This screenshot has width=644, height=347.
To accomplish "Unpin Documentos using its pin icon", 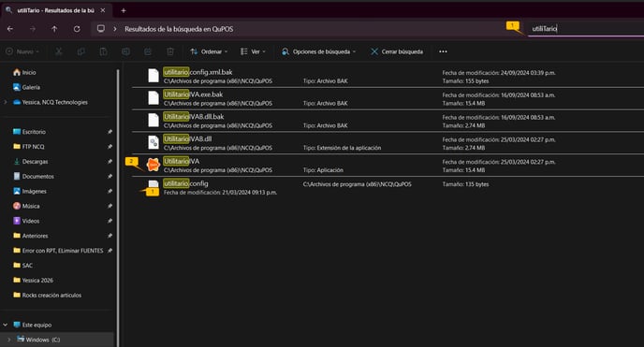I will pyautogui.click(x=110, y=177).
